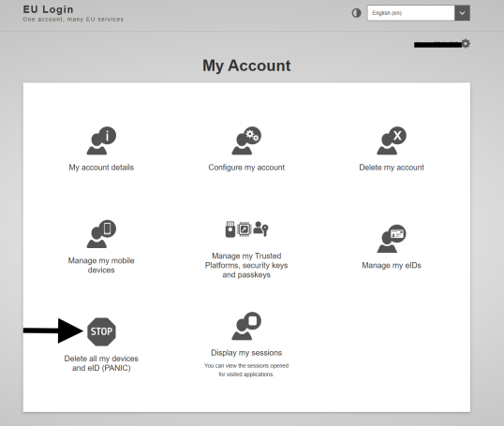Follow the My account details link
The width and height of the screenshot is (504, 426).
point(101,168)
